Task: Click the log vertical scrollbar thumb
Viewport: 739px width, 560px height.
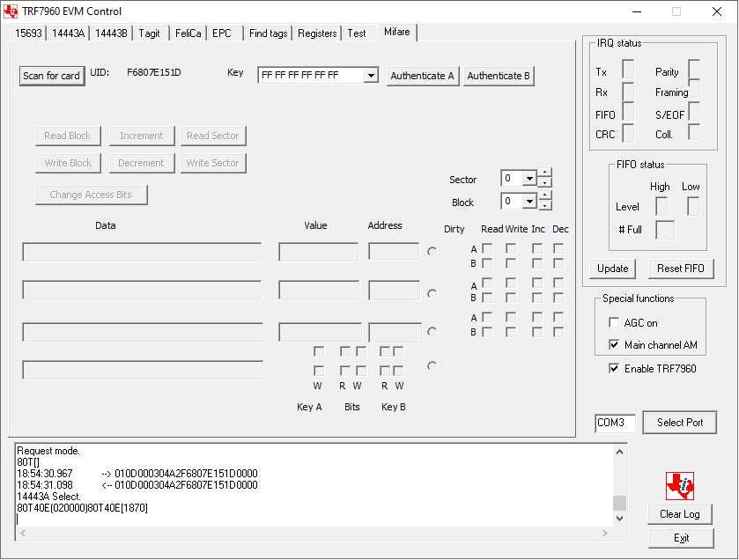Action: (x=620, y=503)
